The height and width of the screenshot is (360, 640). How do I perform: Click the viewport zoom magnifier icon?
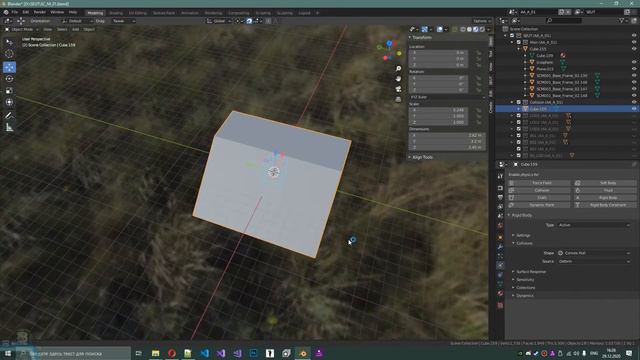398,69
